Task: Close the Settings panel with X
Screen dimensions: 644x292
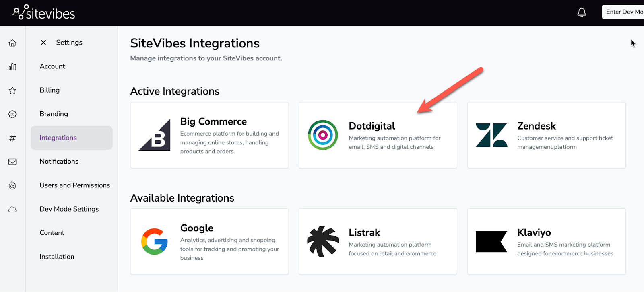Action: (43, 43)
